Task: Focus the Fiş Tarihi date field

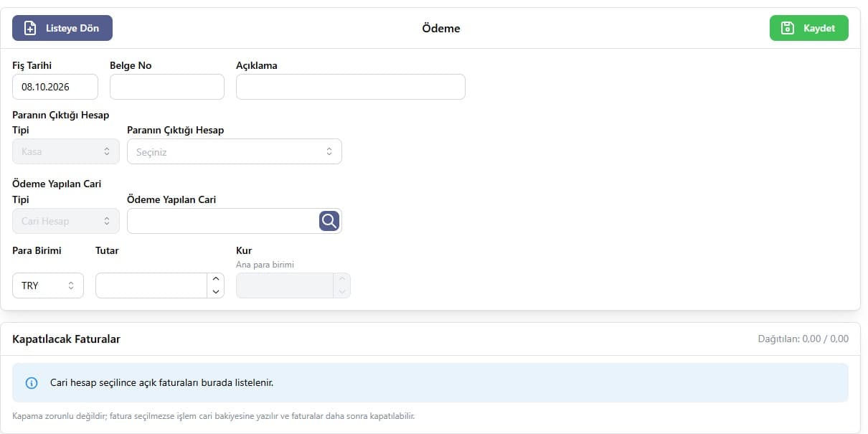Action: (x=55, y=87)
